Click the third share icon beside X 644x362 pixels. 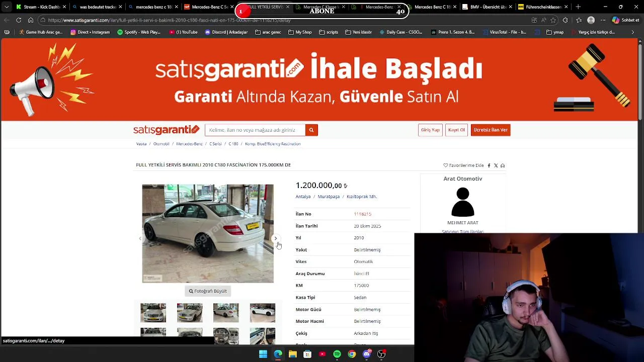pos(502,165)
